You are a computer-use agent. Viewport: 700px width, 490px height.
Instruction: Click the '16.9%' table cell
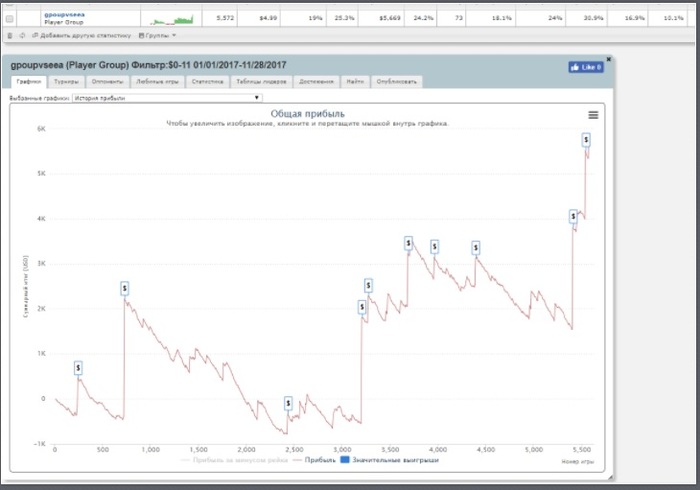pyautogui.click(x=627, y=18)
